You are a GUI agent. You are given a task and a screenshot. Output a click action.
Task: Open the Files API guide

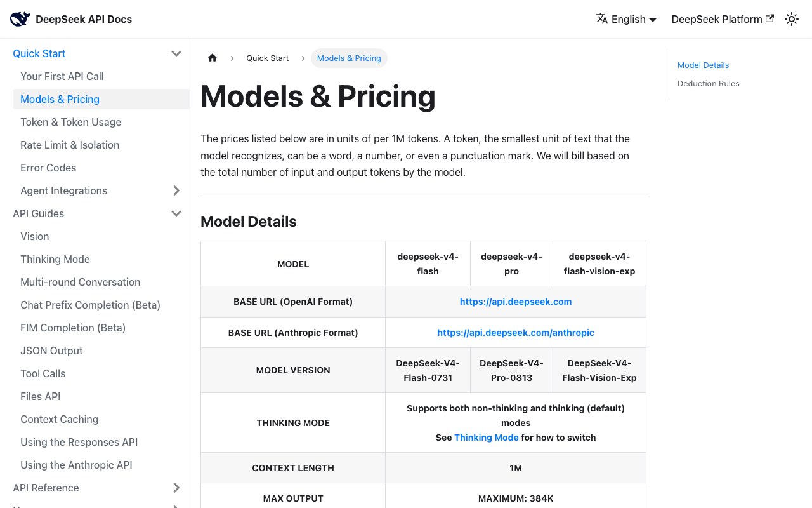[41, 396]
